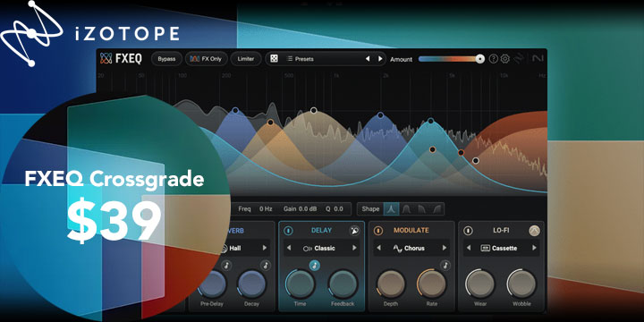Click the tempo sync note in Modulate module

pyautogui.click(x=445, y=266)
